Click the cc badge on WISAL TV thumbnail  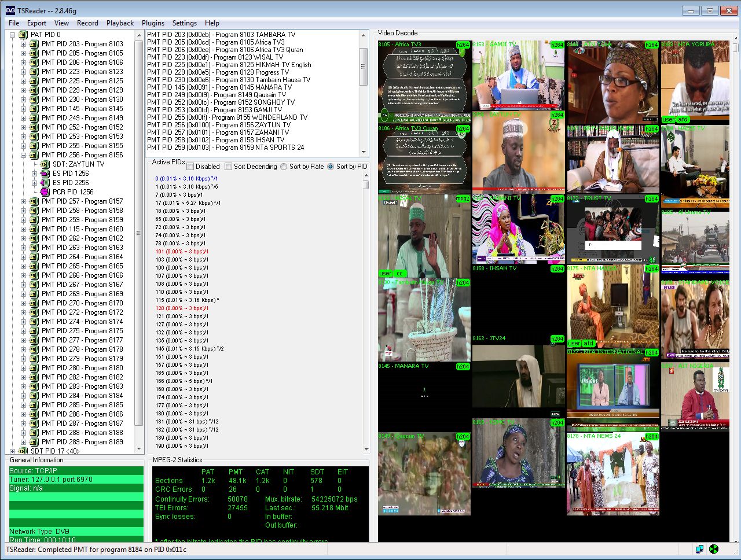point(399,273)
